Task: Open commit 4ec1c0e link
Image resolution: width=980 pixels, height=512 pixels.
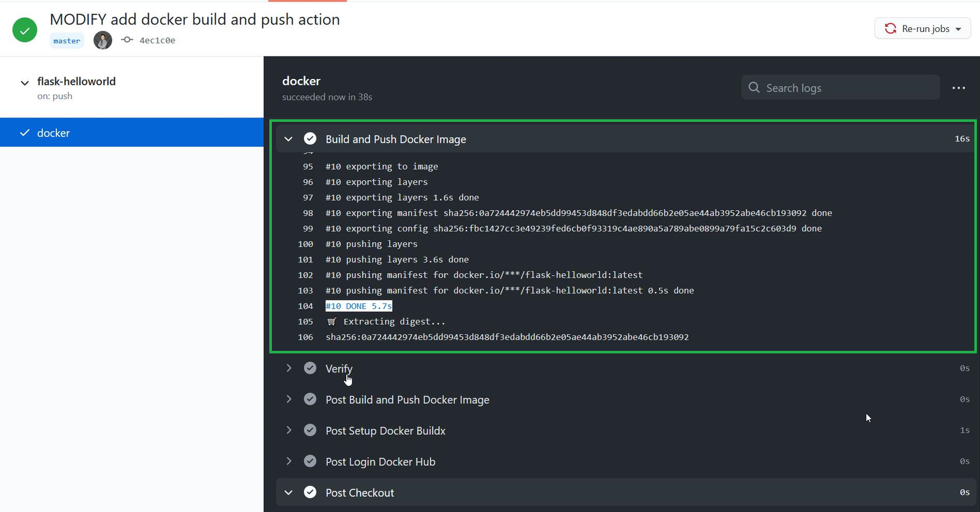Action: (x=157, y=40)
